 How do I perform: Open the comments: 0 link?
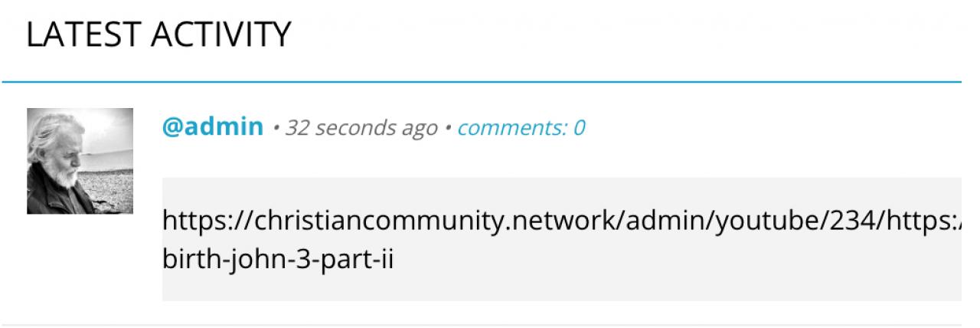[x=521, y=127]
